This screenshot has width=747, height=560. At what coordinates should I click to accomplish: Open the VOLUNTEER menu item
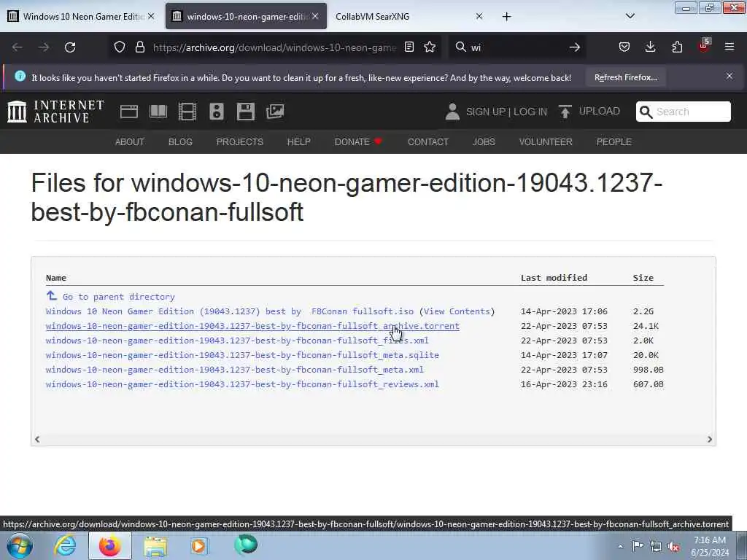click(x=546, y=142)
